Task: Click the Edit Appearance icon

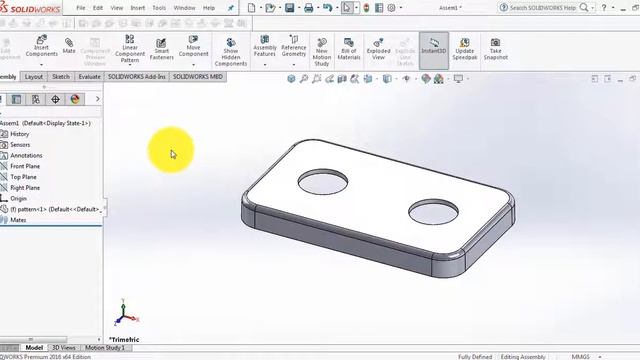Action: [x=426, y=78]
